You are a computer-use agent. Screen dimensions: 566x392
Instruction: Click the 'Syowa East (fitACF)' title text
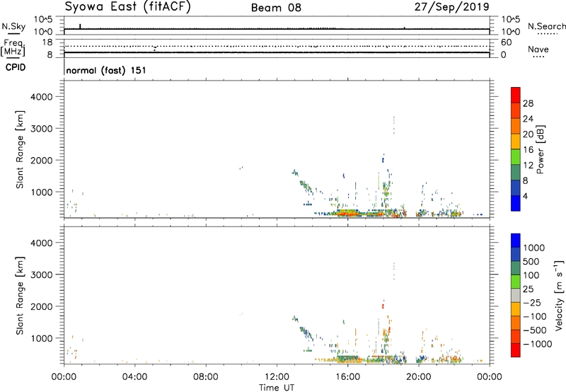pyautogui.click(x=128, y=7)
